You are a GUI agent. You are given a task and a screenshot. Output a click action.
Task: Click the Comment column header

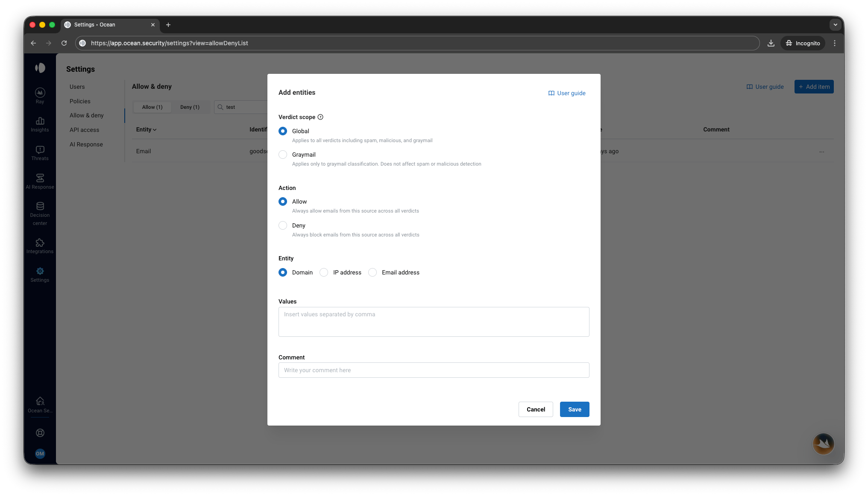[x=716, y=129]
